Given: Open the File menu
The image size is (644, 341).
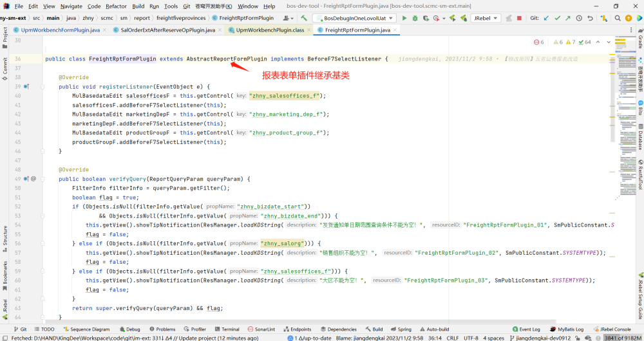Looking at the screenshot, I should pos(19,6).
